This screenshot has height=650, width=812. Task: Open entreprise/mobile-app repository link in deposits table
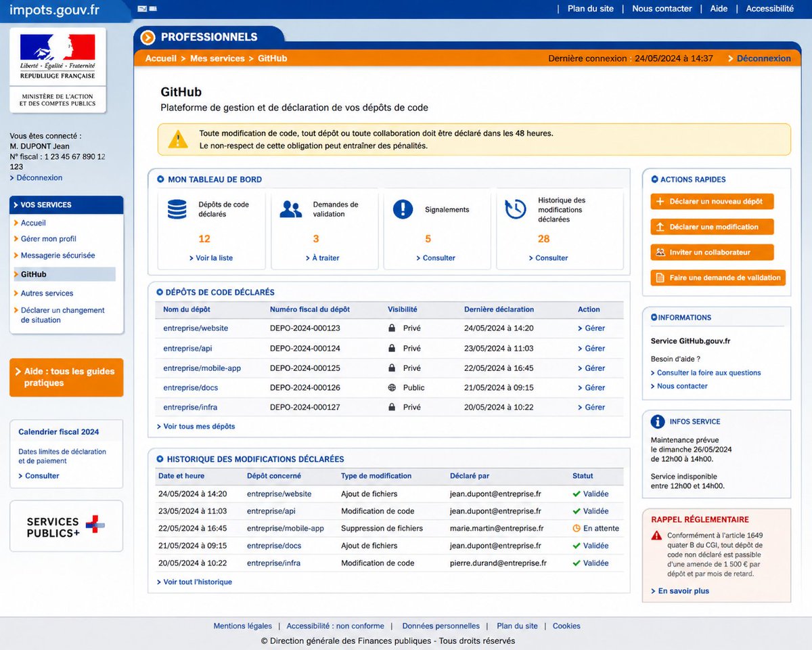[202, 368]
